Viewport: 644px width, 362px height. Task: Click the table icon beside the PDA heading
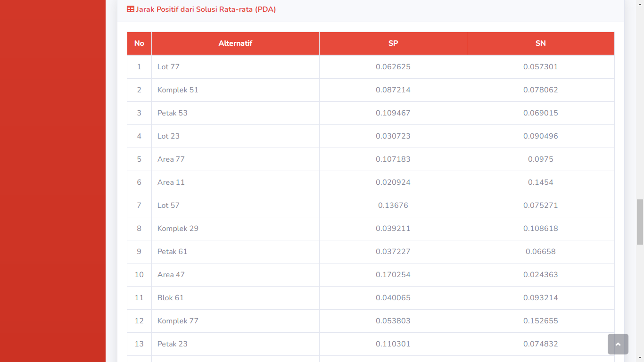[x=131, y=9]
